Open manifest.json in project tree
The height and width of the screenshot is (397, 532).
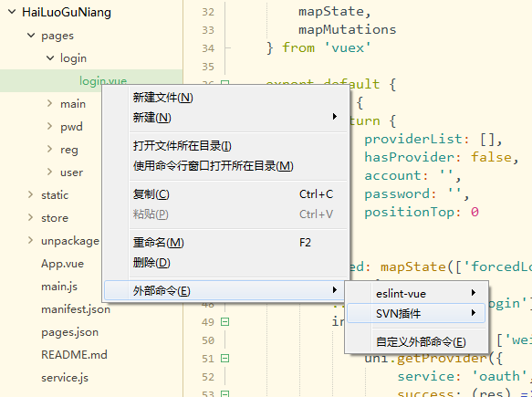click(x=76, y=309)
